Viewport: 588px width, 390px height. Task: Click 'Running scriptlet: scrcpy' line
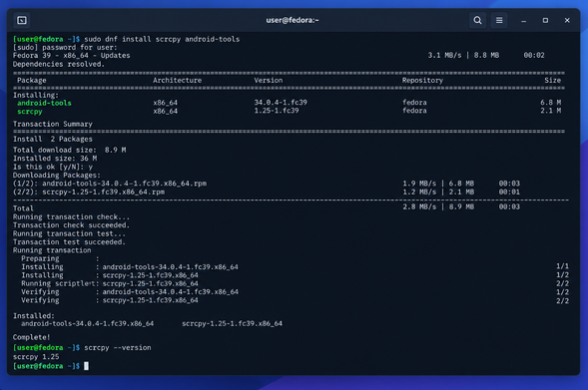110,283
